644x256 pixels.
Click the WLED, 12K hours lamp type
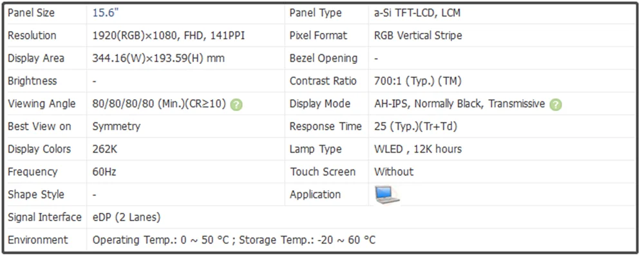[x=418, y=149]
